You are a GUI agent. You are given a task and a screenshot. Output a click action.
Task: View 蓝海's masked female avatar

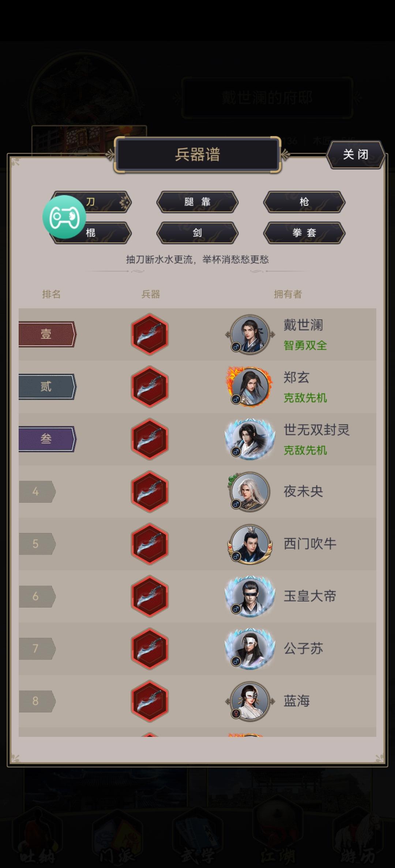click(250, 701)
